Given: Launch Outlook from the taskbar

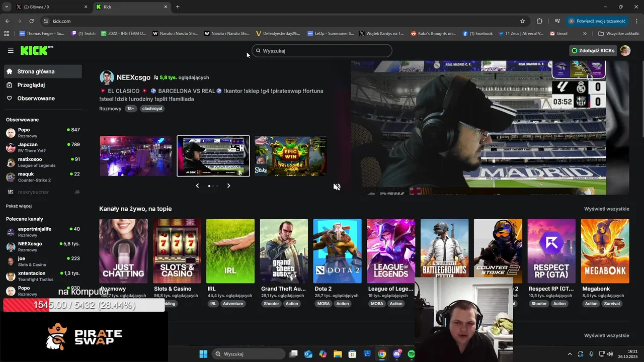Looking at the screenshot, I should (x=308, y=354).
